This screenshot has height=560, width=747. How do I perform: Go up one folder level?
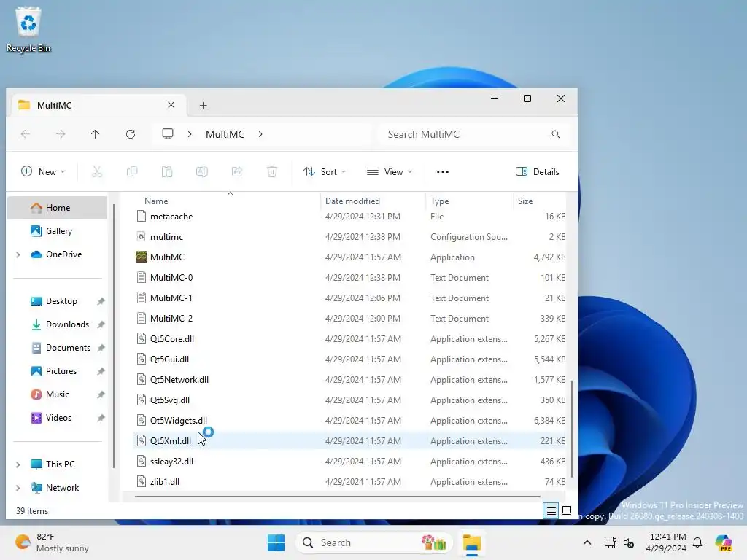point(96,134)
